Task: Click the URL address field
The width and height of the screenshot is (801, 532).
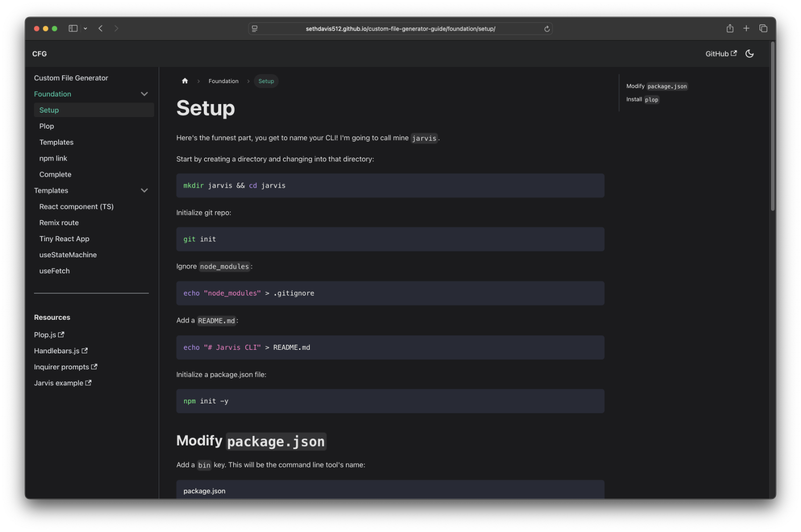Action: tap(400, 29)
